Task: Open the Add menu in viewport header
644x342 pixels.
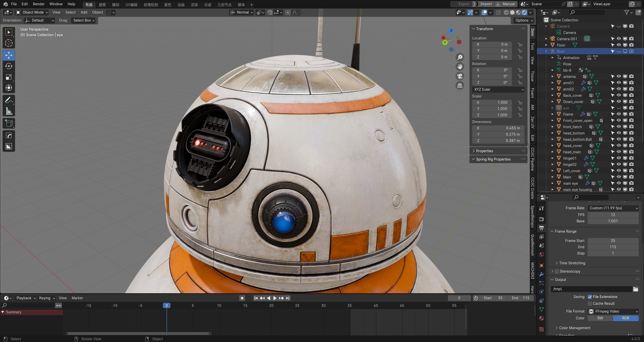Action: pos(84,12)
